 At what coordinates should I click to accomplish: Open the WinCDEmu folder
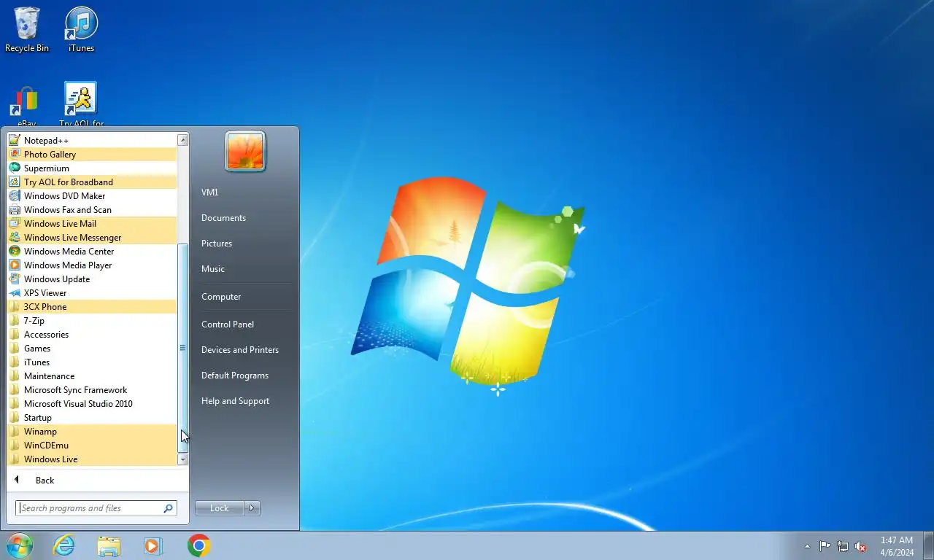pos(92,445)
